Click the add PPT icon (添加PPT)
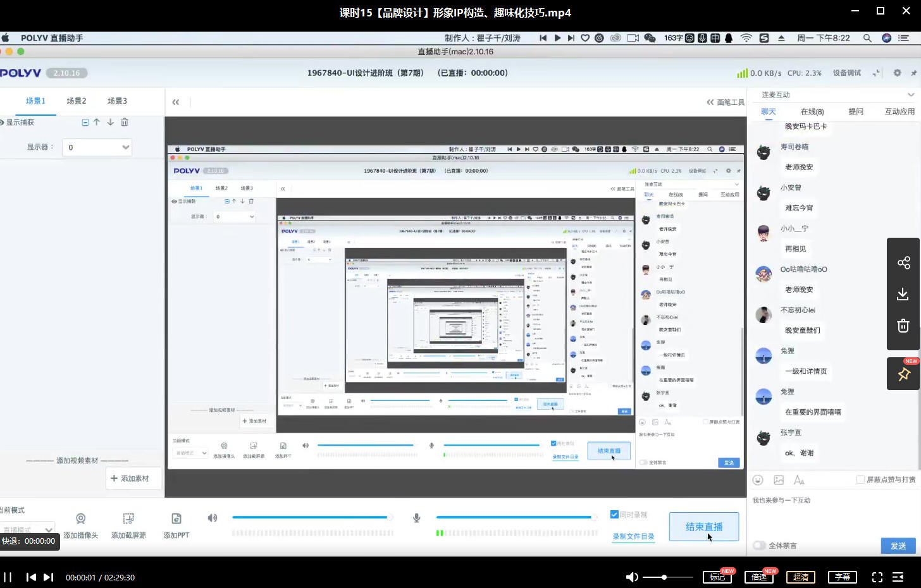This screenshot has width=921, height=588. click(176, 519)
